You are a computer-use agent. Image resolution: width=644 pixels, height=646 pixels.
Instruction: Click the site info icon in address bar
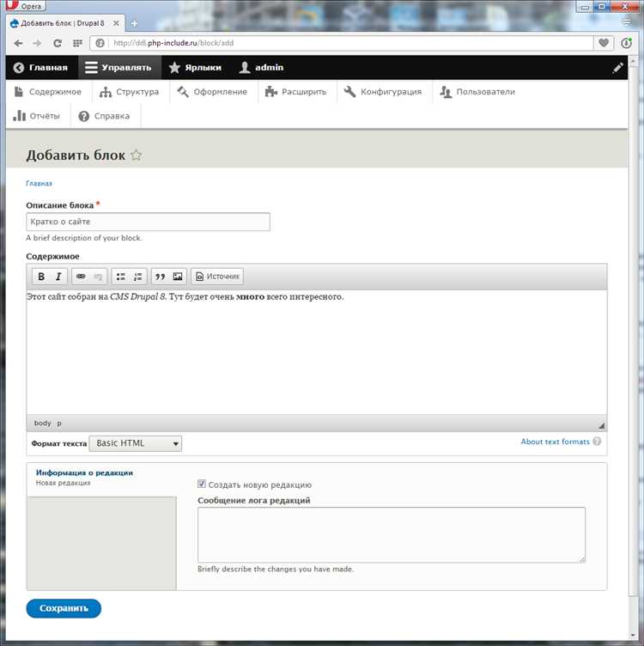click(x=100, y=43)
